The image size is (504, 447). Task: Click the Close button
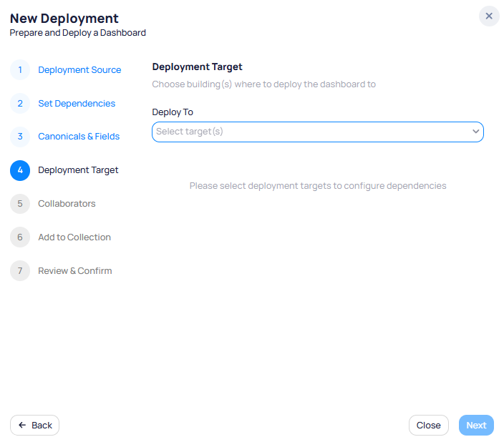[x=428, y=425]
